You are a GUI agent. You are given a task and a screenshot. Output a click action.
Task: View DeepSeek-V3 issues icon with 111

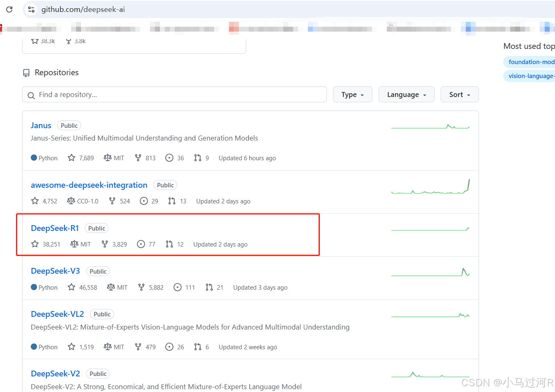(178, 287)
